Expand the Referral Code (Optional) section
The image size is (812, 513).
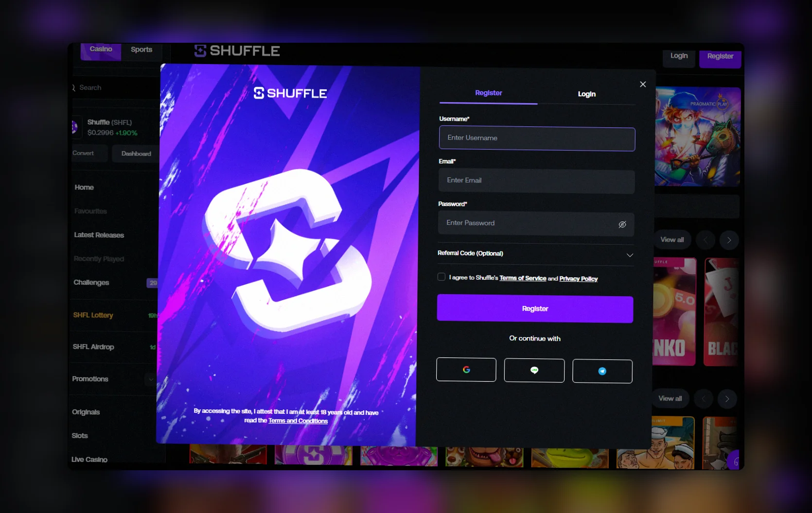coord(536,254)
